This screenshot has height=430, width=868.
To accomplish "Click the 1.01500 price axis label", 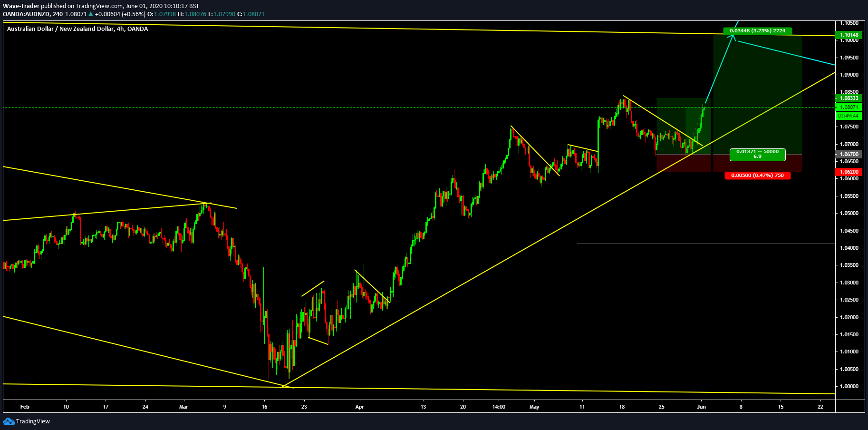I will [x=849, y=334].
